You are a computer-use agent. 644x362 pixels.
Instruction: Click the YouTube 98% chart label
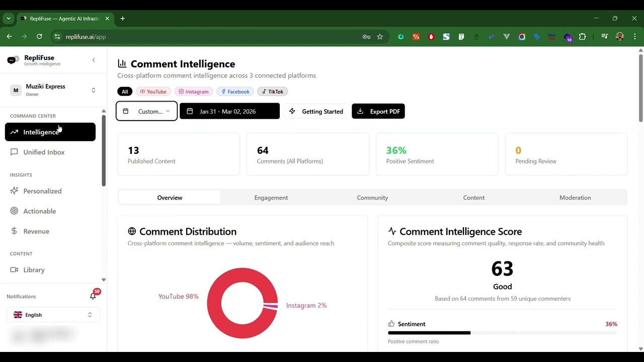(178, 297)
